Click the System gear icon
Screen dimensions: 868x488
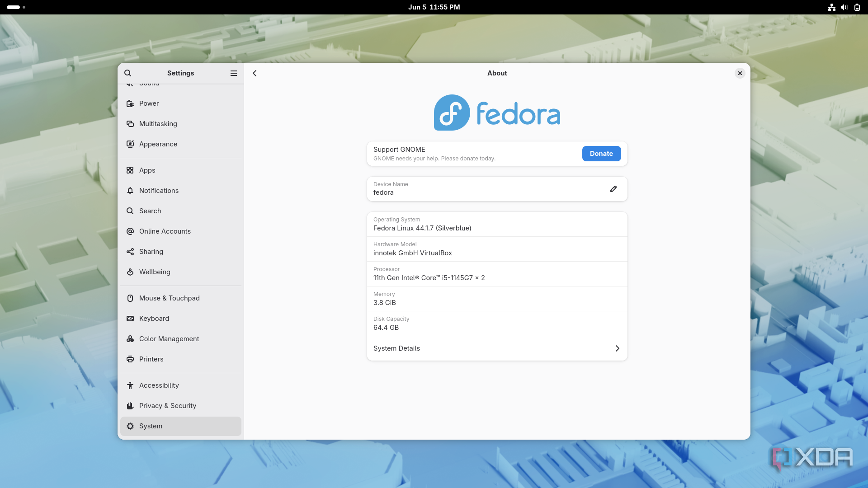point(130,426)
